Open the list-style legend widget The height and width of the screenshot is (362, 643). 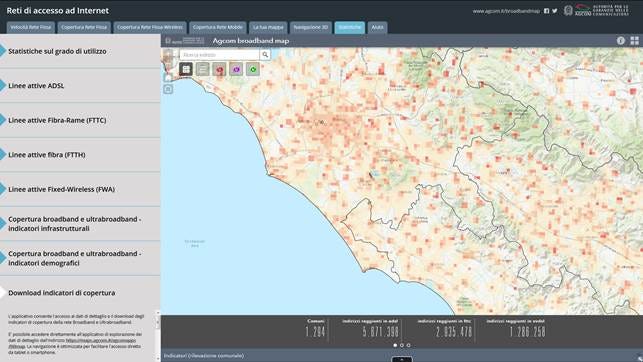pos(203,69)
